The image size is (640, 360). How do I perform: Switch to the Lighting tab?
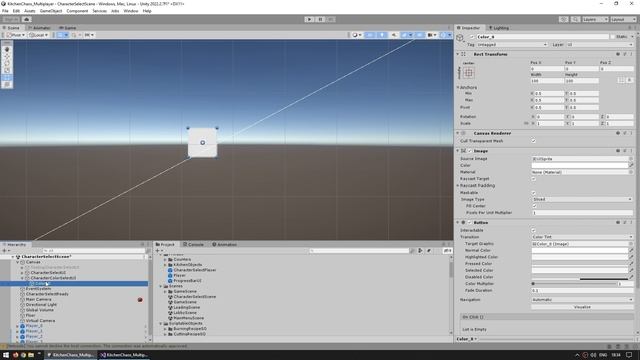click(499, 28)
